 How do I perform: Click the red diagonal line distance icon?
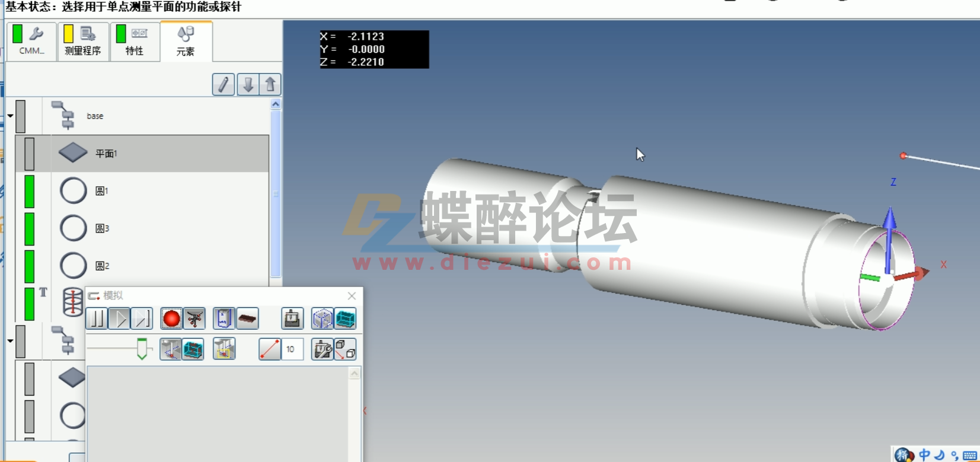[x=270, y=349]
